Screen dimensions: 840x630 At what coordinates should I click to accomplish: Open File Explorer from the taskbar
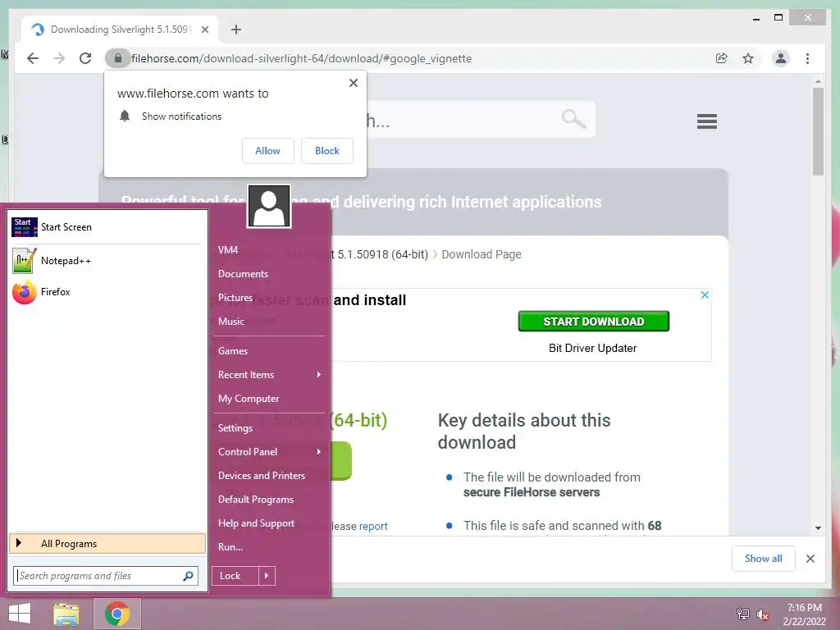[66, 614]
